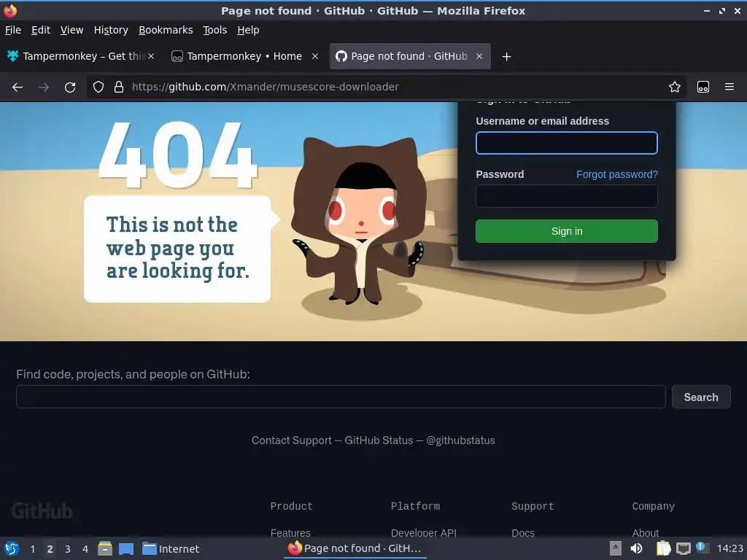Open the tracking protection shield icon
Screen dimensions: 747x560
[98, 87]
